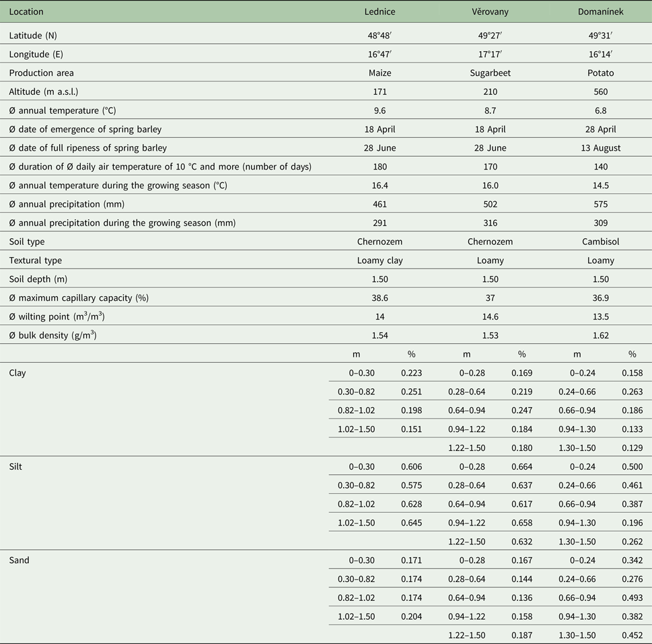Select the Sand section label
This screenshot has width=652, height=644.
coord(19,560)
